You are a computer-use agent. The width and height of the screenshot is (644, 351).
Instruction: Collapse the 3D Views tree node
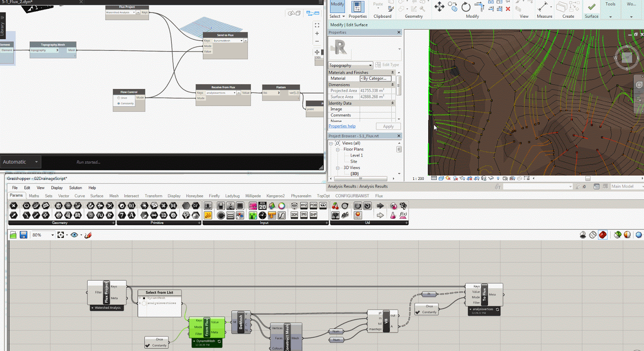click(x=338, y=168)
